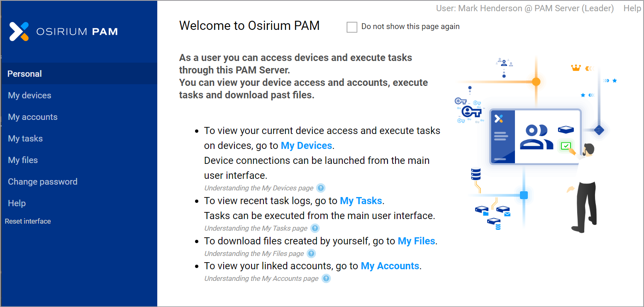Open the My Tasks link in the text
Image resolution: width=644 pixels, height=307 pixels.
(x=361, y=200)
